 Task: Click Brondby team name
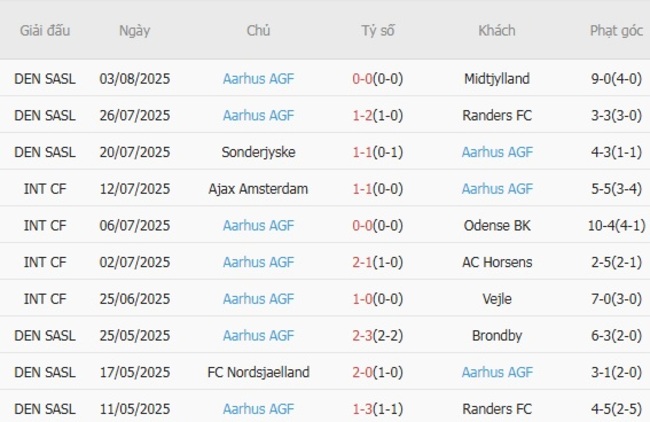tap(497, 336)
